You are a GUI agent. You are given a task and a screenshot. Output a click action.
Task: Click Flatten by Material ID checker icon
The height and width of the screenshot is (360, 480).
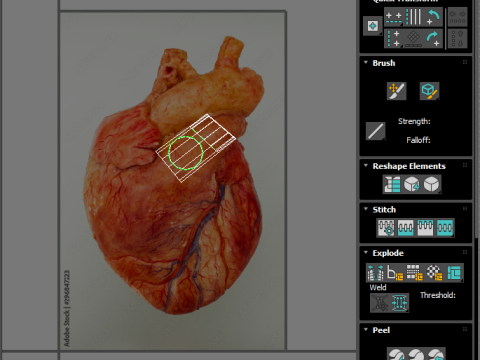pos(434,273)
